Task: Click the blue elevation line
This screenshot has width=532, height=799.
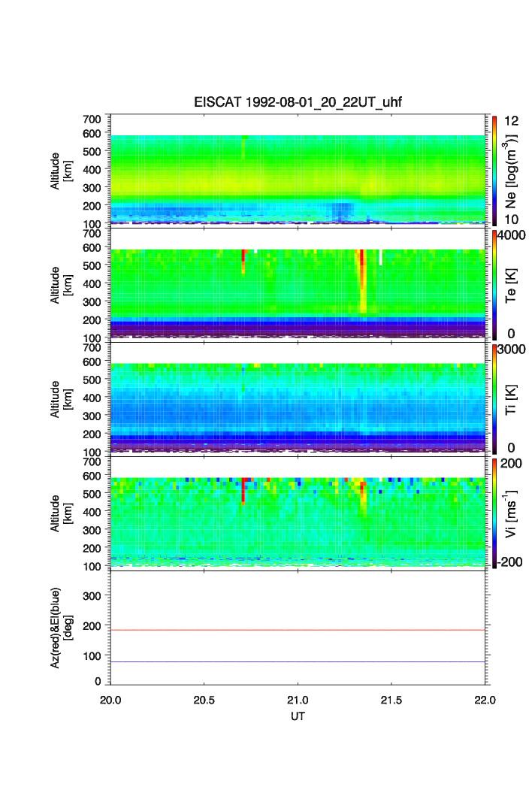Action: coord(298,662)
